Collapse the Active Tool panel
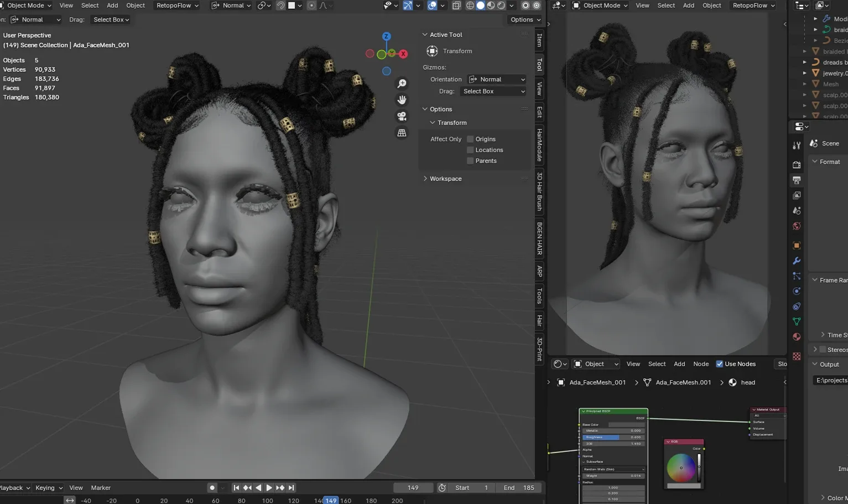This screenshot has width=848, height=504. 425,34
